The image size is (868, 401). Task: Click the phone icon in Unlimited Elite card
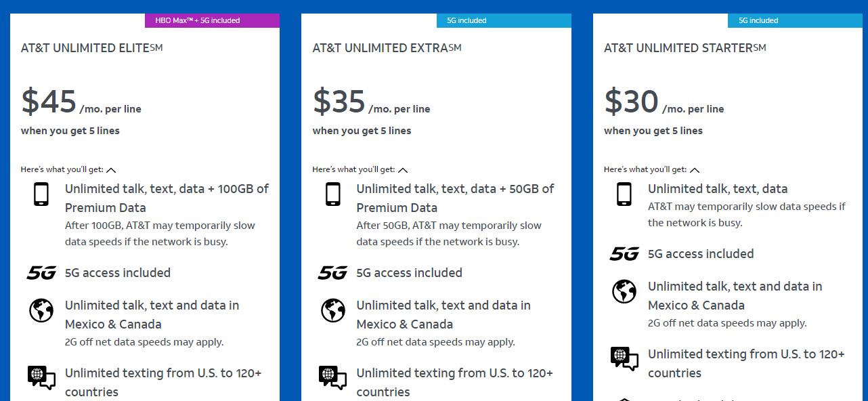click(x=41, y=194)
